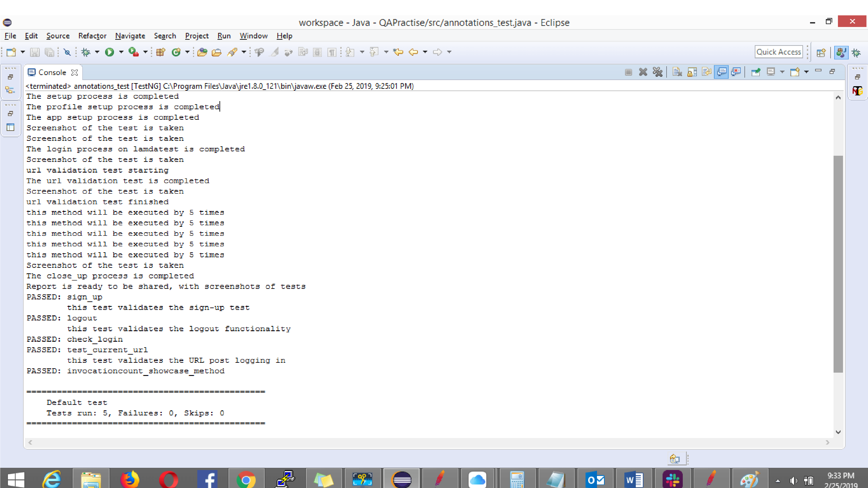Click the New Java Class wizard icon
868x488 pixels.
coord(177,52)
